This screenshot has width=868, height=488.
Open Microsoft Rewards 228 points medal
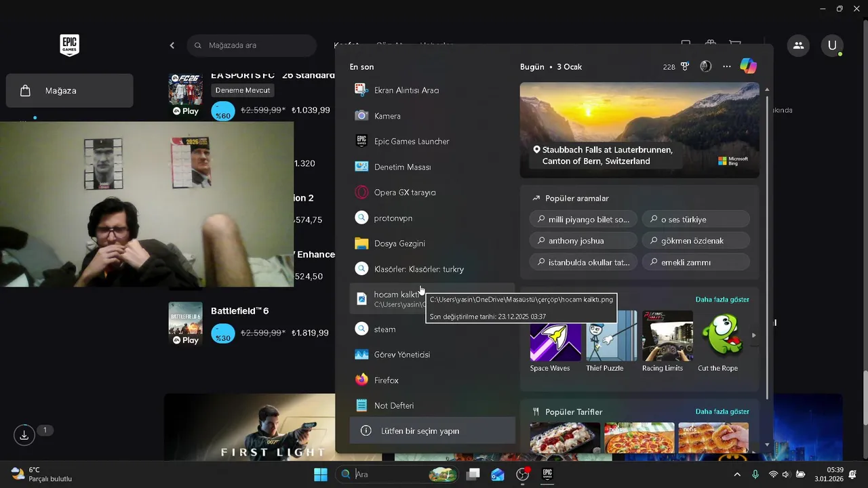(676, 66)
